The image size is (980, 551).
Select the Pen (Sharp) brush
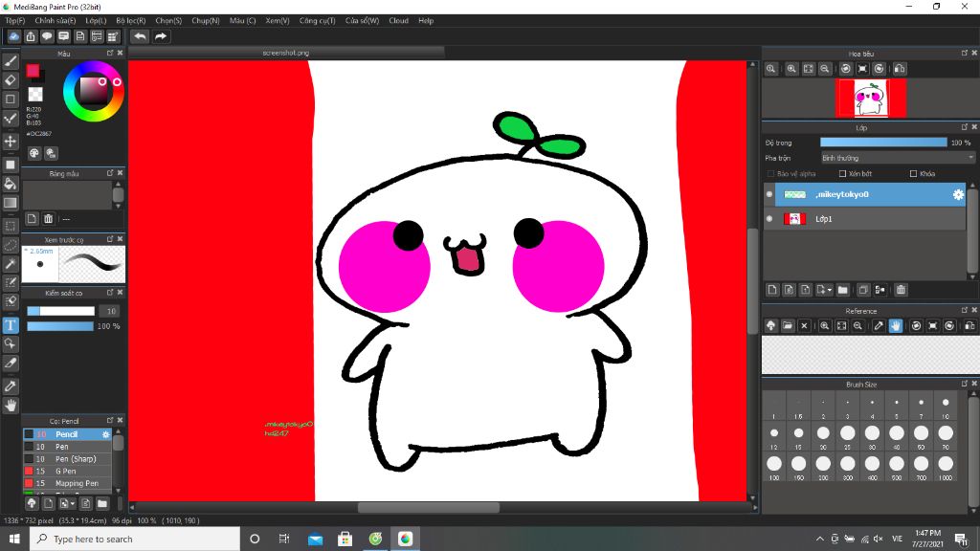click(68, 458)
